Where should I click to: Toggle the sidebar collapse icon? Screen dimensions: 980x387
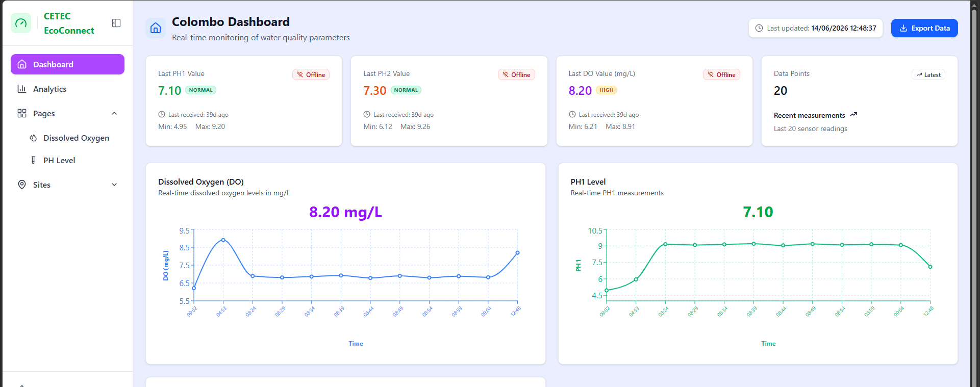(116, 23)
